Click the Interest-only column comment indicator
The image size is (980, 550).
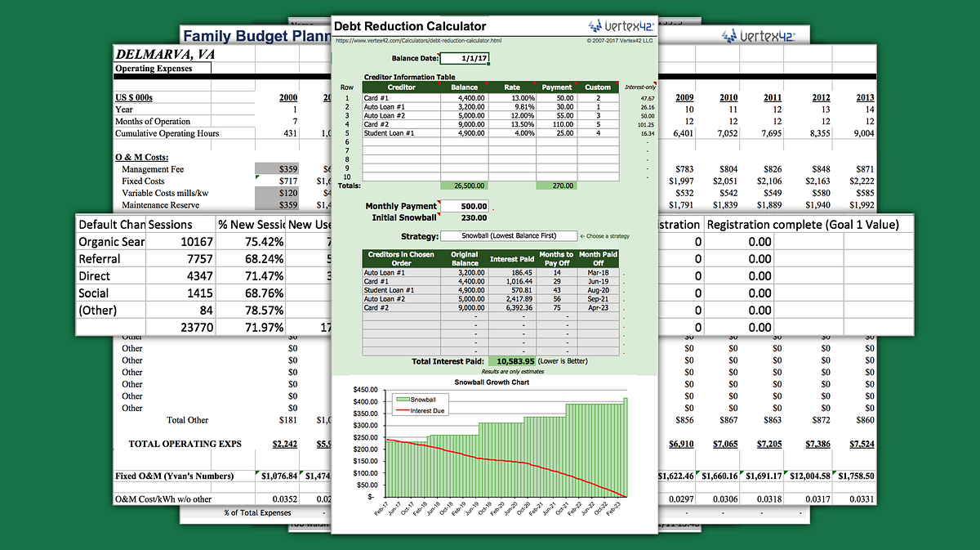654,83
